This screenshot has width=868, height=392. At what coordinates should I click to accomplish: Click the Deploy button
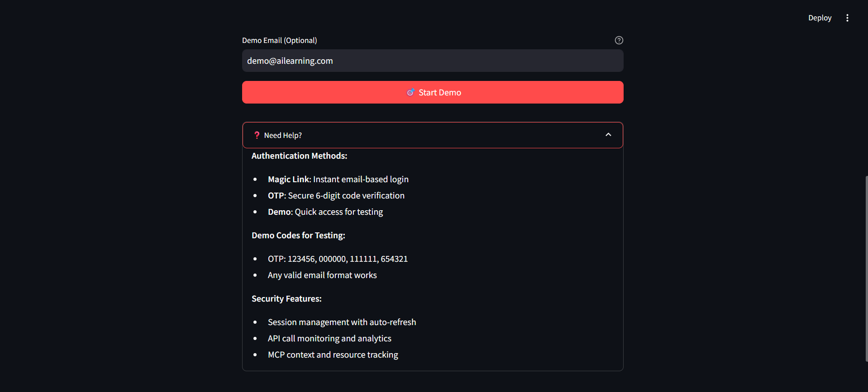coord(820,18)
